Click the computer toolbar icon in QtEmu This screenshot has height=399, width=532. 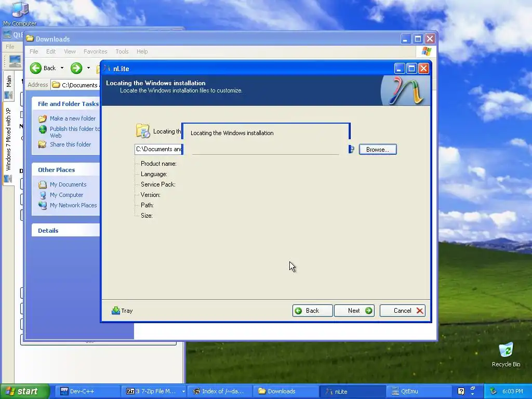pyautogui.click(x=15, y=61)
